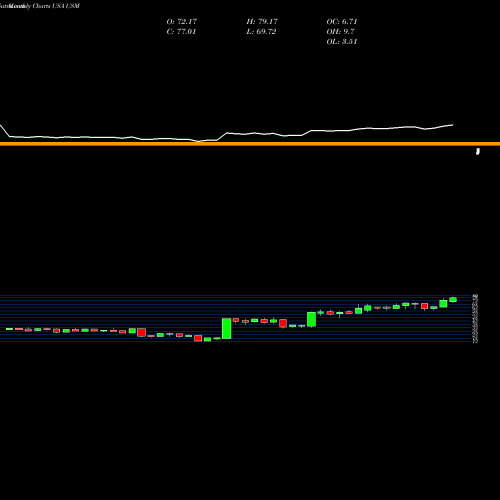
Task: Click the OC: 6.71 value
Action: [342, 22]
